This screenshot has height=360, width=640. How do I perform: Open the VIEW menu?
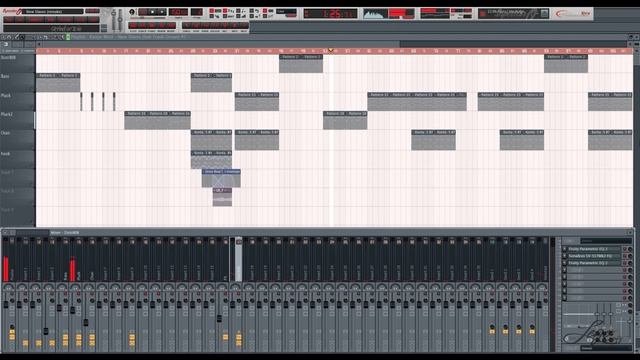pos(51,19)
